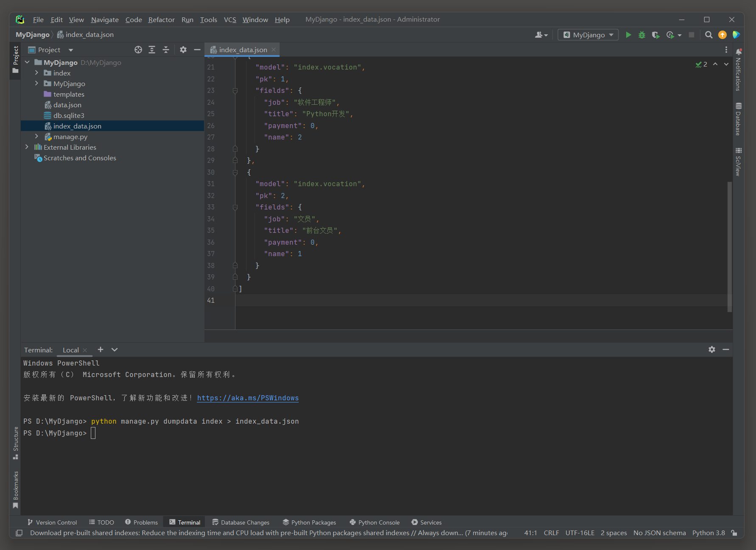Open Python 3.8 interpreter selector

pyautogui.click(x=708, y=533)
